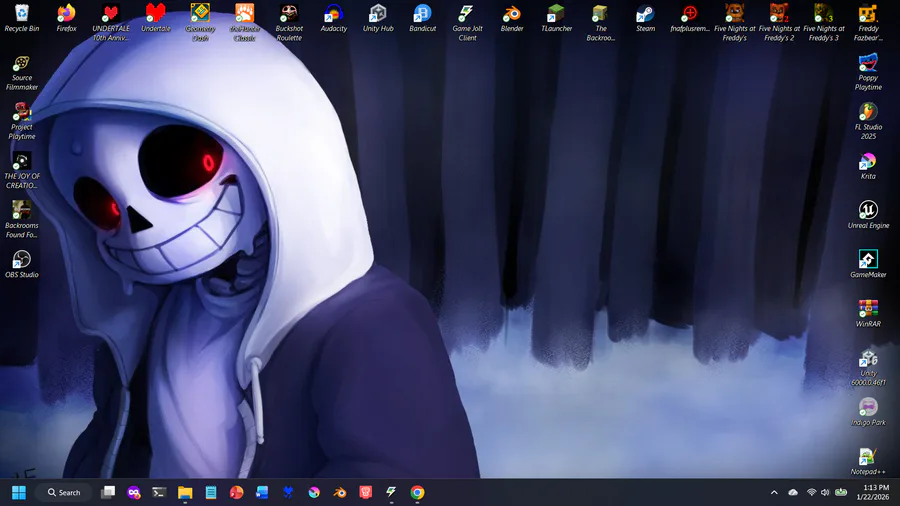Image resolution: width=900 pixels, height=506 pixels.
Task: Open the purple infinity app on taskbar
Action: (x=134, y=492)
